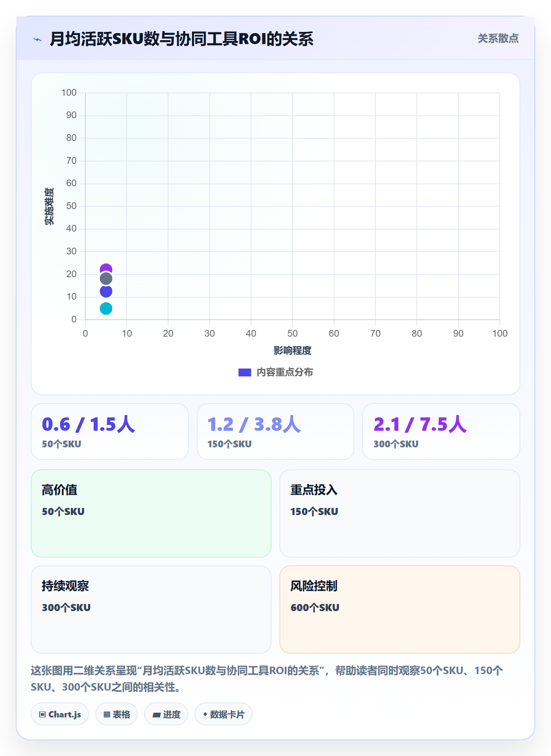551x756 pixels.
Task: Select the 持续观察 quadrant card
Action: [x=151, y=610]
